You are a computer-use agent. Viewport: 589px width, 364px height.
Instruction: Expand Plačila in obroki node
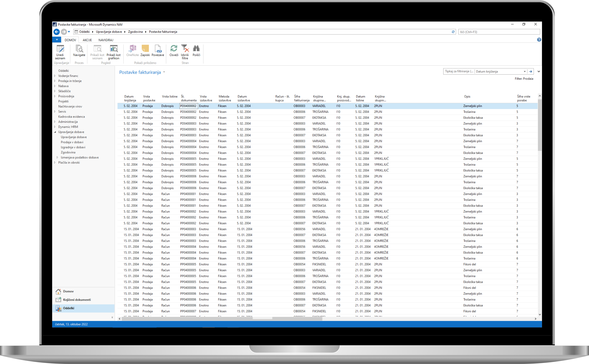coord(55,163)
